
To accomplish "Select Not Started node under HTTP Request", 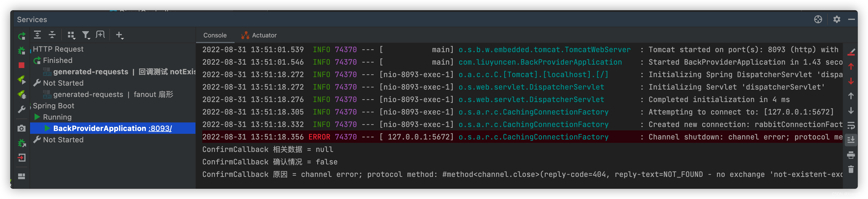I will (x=63, y=83).
